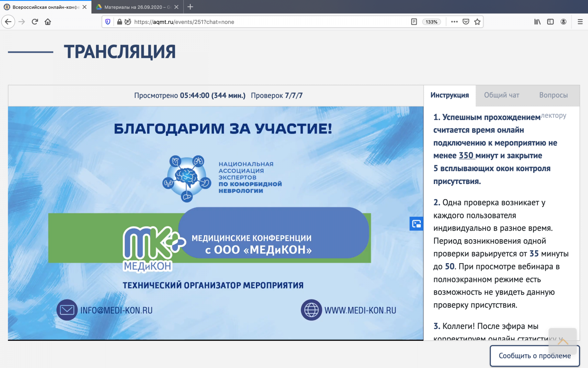The height and width of the screenshot is (368, 588).
Task: Reset the 133% zoom level
Action: (431, 22)
